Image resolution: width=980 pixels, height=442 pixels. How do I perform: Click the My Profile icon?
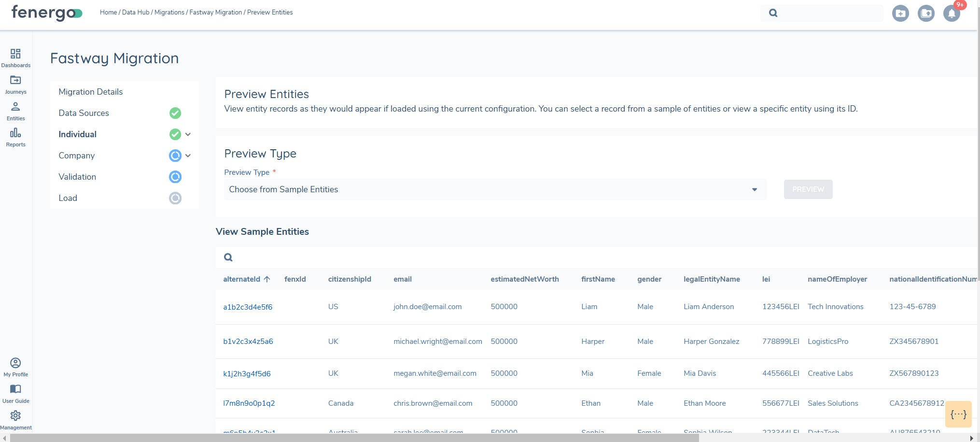pos(15,363)
